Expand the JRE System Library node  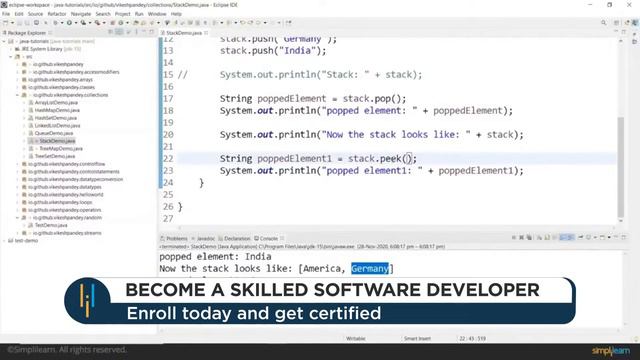[x=11, y=49]
